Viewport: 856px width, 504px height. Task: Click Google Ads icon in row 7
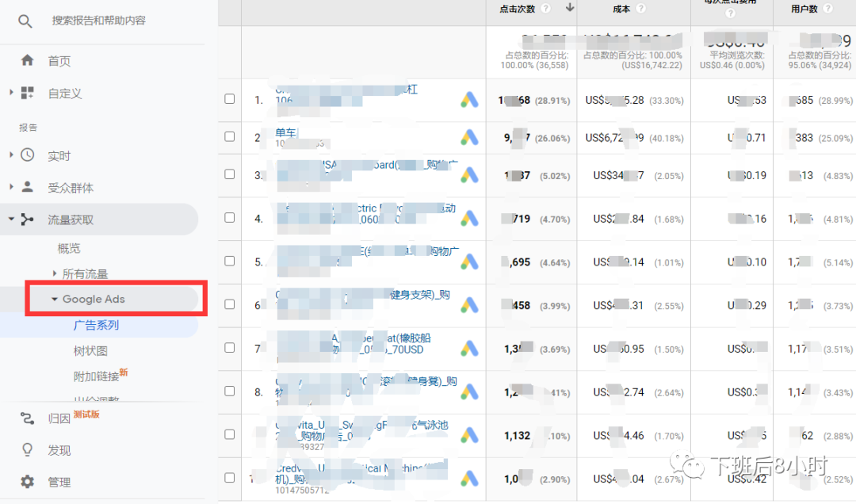pos(469,349)
